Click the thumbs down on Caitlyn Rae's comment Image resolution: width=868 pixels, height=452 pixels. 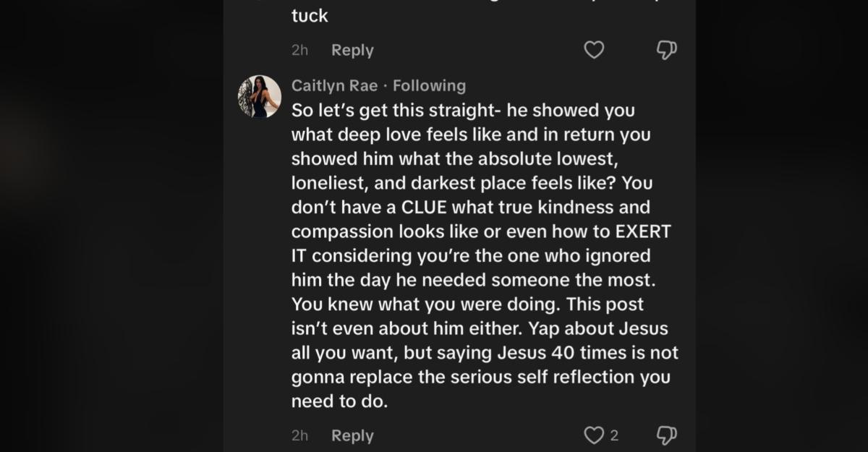(x=666, y=435)
